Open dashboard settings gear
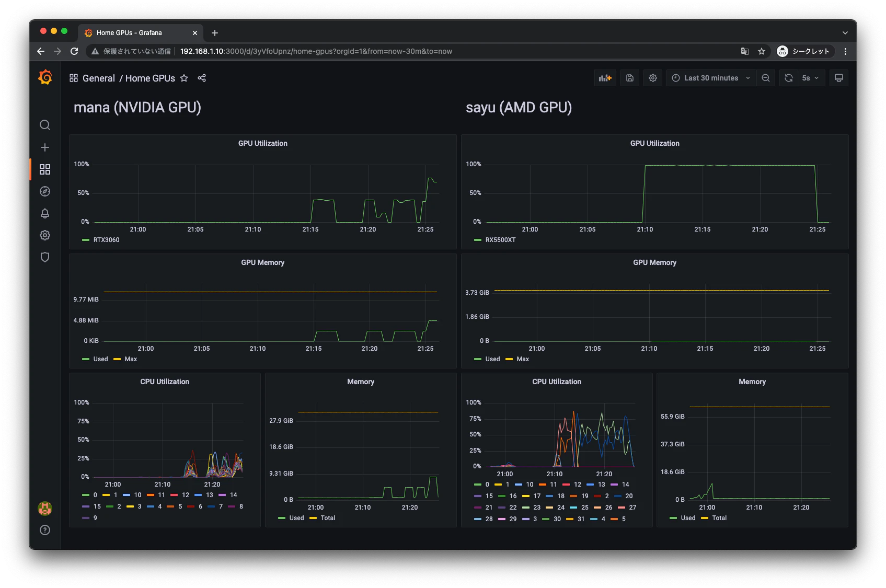This screenshot has height=588, width=886. 653,78
